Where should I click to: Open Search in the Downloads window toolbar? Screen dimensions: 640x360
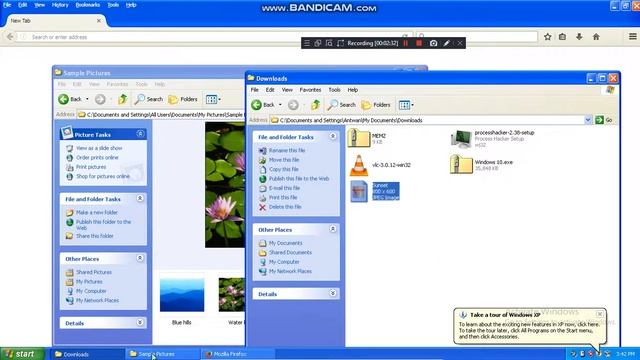click(342, 105)
